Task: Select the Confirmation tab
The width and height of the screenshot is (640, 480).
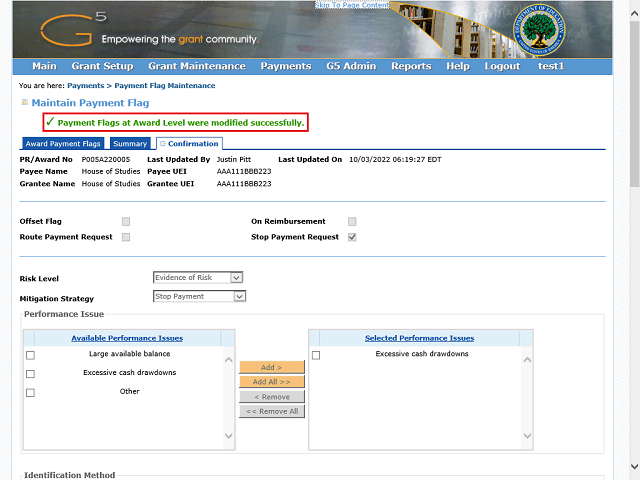Action: tap(190, 144)
